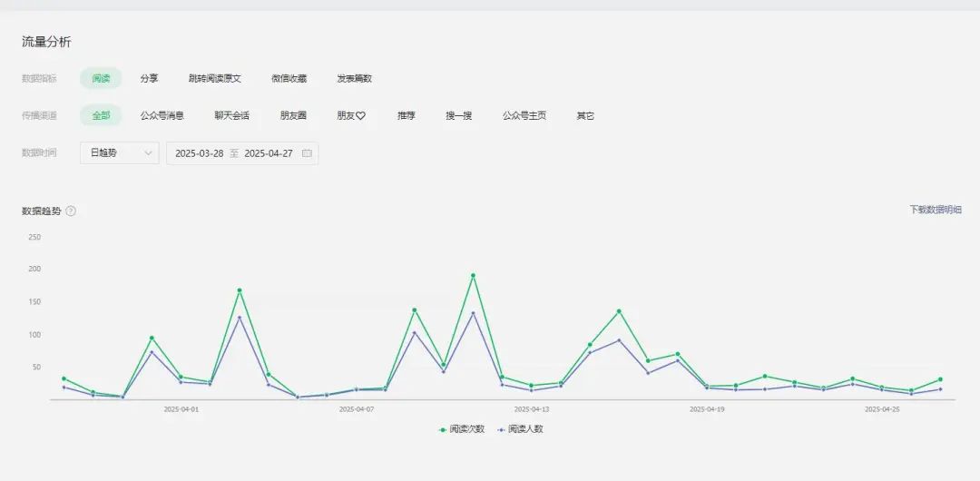Click the 2025-04-13 axis label
This screenshot has height=481, width=980.
(x=532, y=409)
